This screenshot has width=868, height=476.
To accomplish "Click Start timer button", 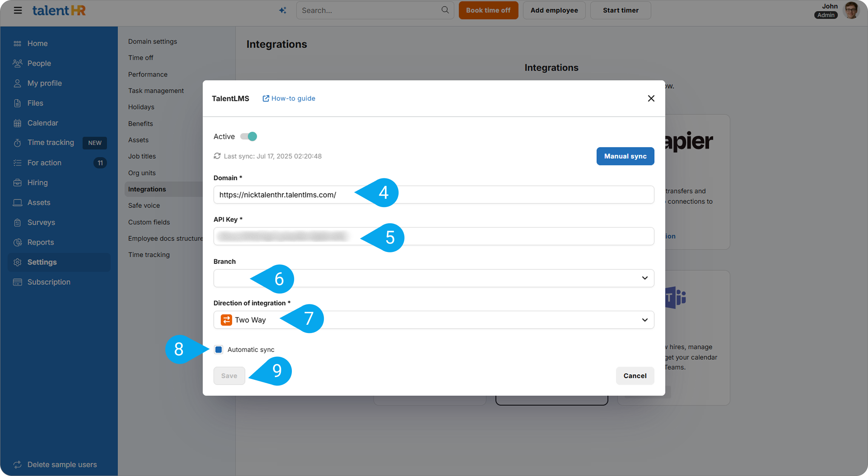I will (x=621, y=10).
